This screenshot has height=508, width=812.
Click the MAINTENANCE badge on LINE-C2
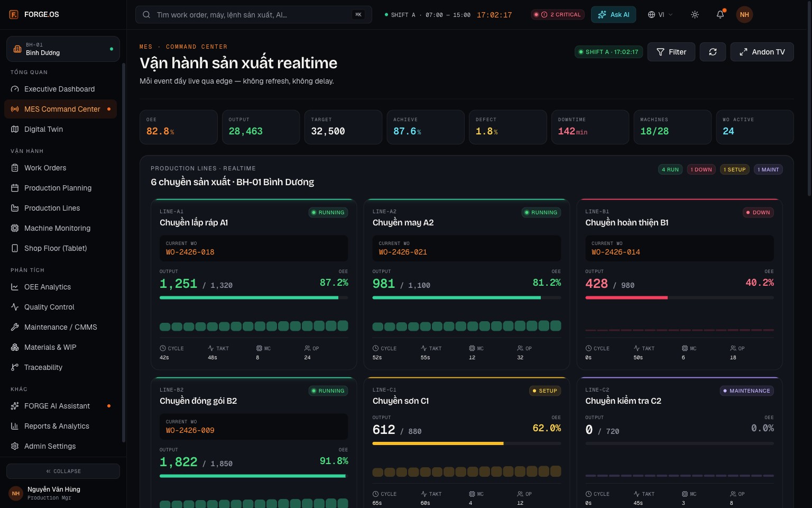click(x=747, y=391)
